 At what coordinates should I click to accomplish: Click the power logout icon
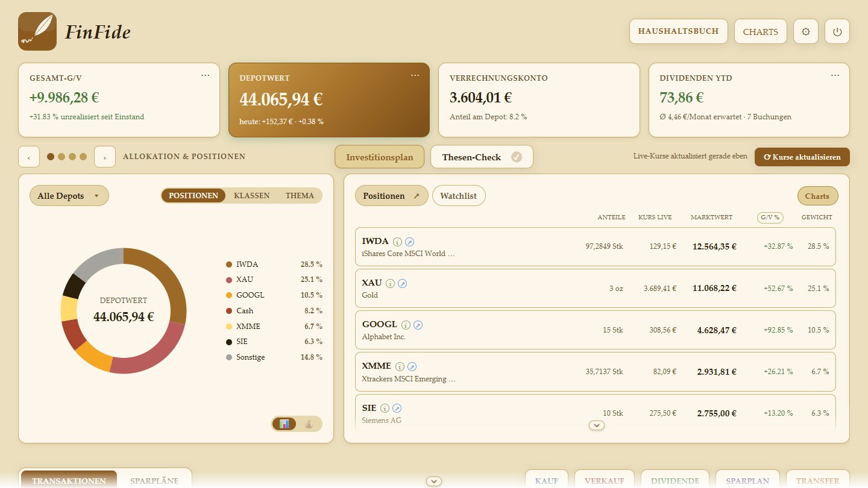[837, 31]
